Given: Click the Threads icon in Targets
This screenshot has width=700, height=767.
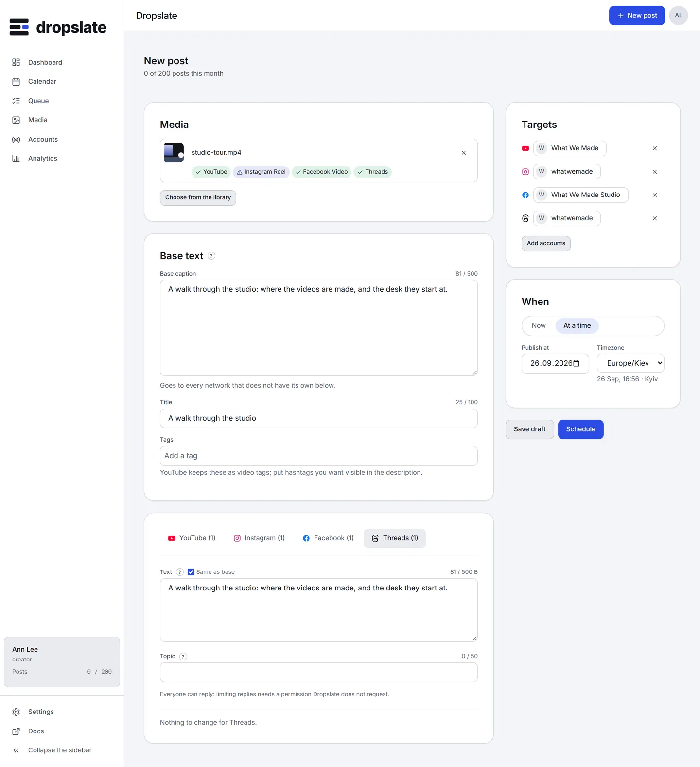Looking at the screenshot, I should [x=525, y=218].
